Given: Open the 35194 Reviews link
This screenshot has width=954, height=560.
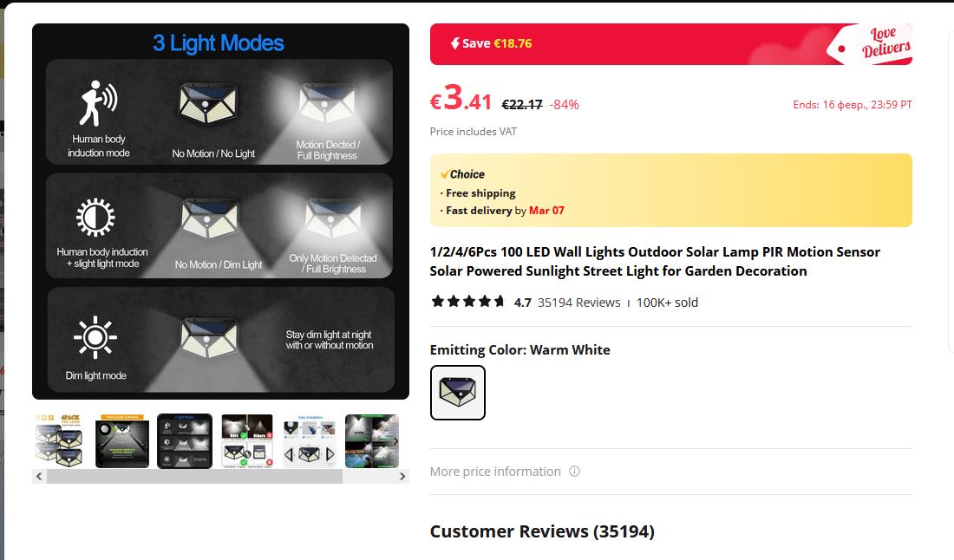Looking at the screenshot, I should [578, 303].
